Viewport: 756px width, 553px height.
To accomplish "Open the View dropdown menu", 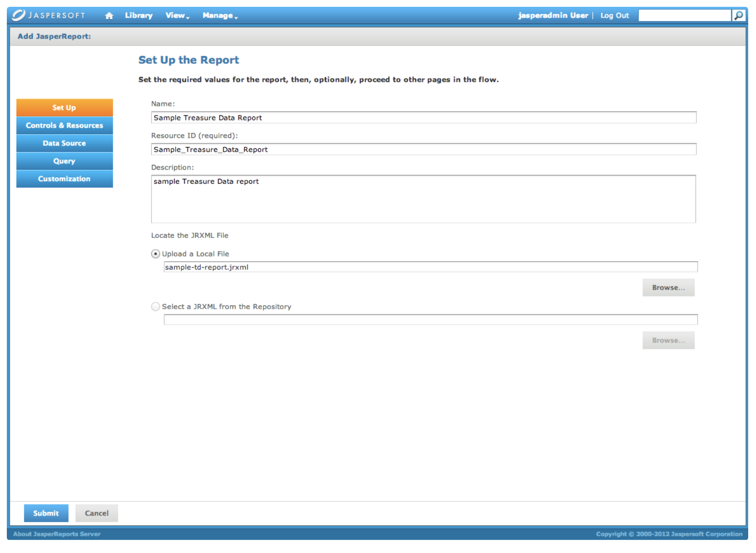I will 177,16.
